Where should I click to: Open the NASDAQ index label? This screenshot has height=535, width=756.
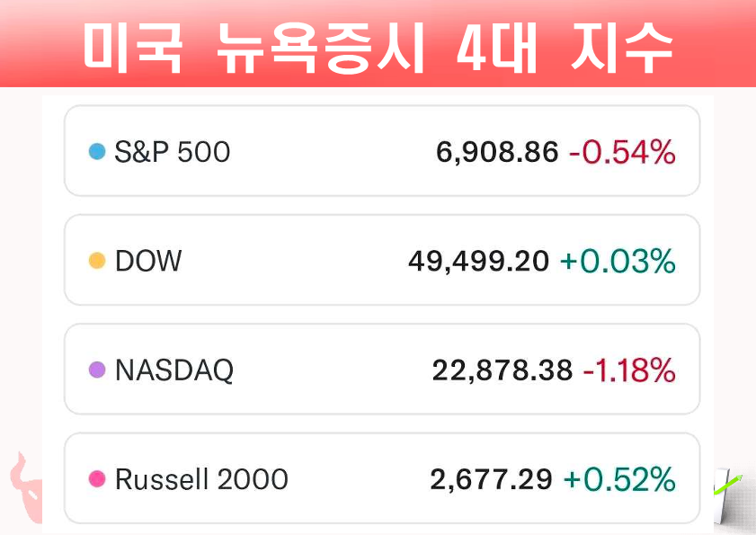pos(174,370)
